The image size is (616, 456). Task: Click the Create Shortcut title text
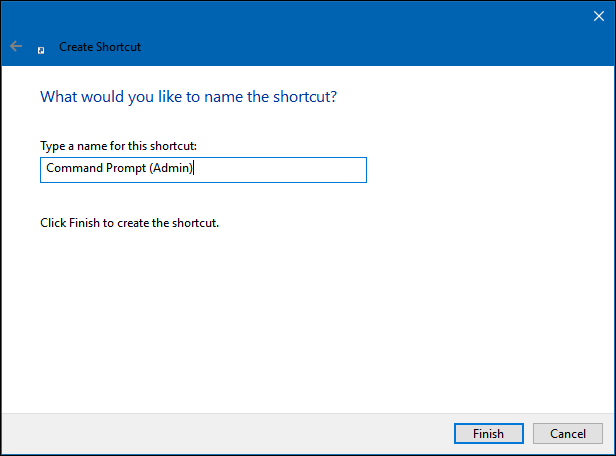(x=100, y=47)
